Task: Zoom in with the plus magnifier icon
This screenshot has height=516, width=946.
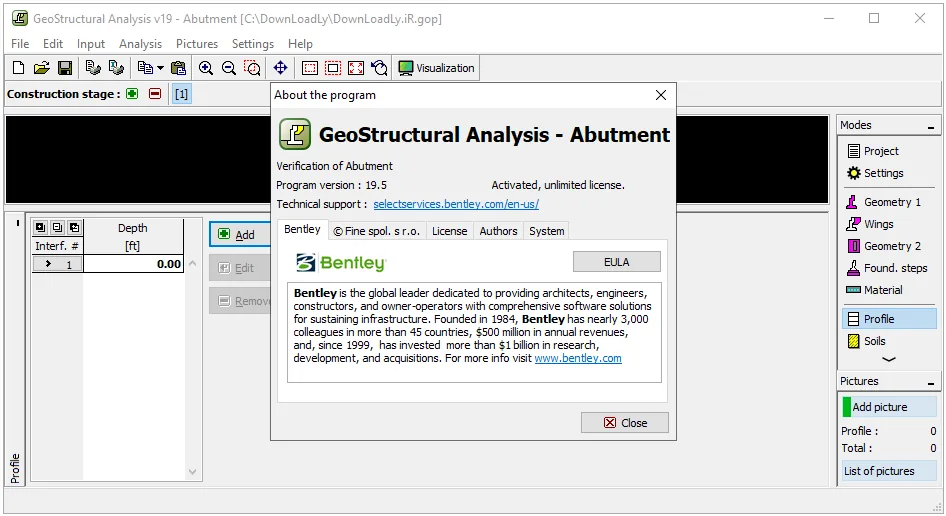Action: pyautogui.click(x=206, y=68)
